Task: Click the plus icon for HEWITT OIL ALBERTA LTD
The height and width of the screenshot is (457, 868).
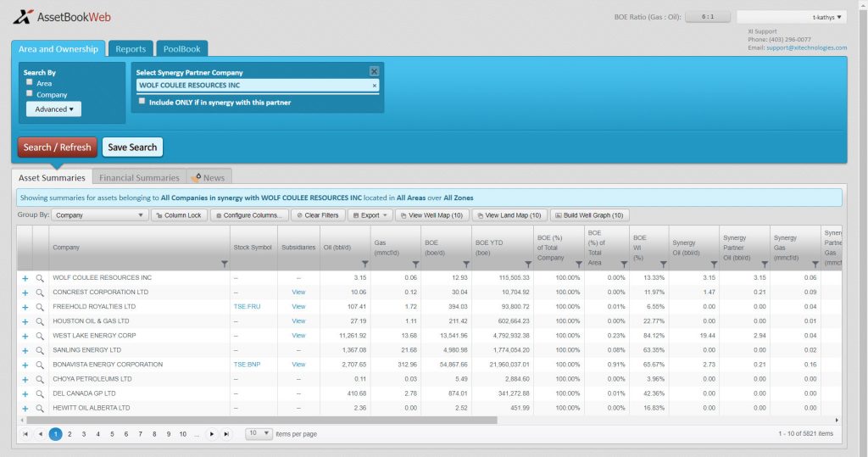Action: (x=25, y=409)
